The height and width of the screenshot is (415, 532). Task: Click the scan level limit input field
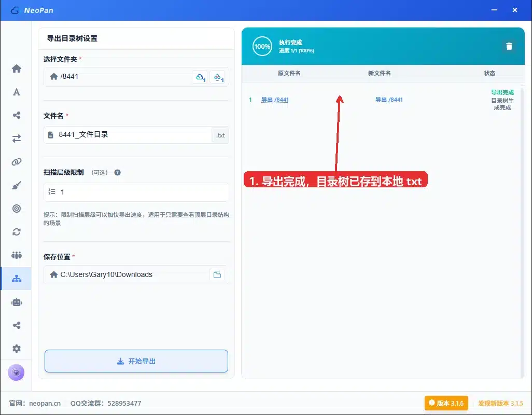136,192
